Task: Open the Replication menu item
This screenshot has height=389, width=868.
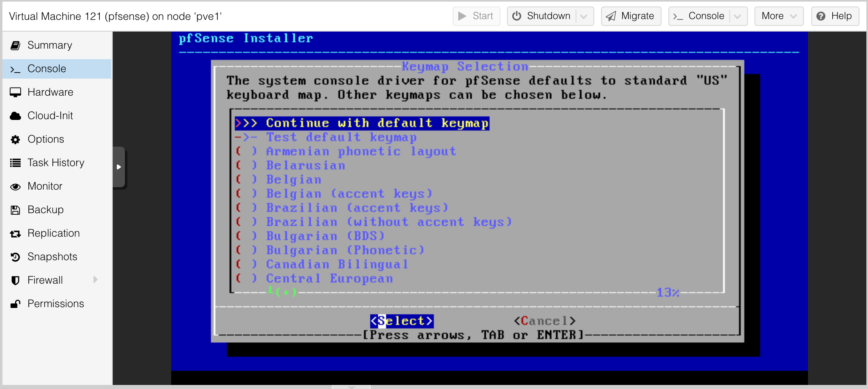Action: tap(54, 233)
